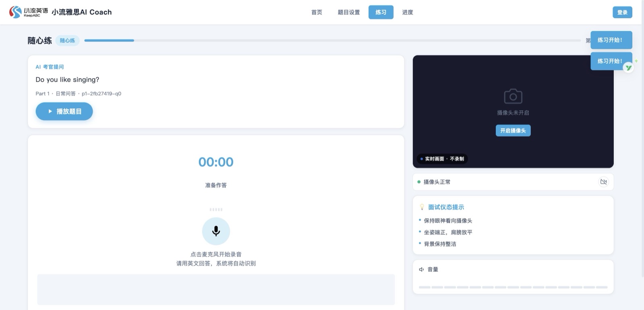644x310 pixels.
Task: Click the camera placeholder icon in video panel
Action: click(x=513, y=96)
